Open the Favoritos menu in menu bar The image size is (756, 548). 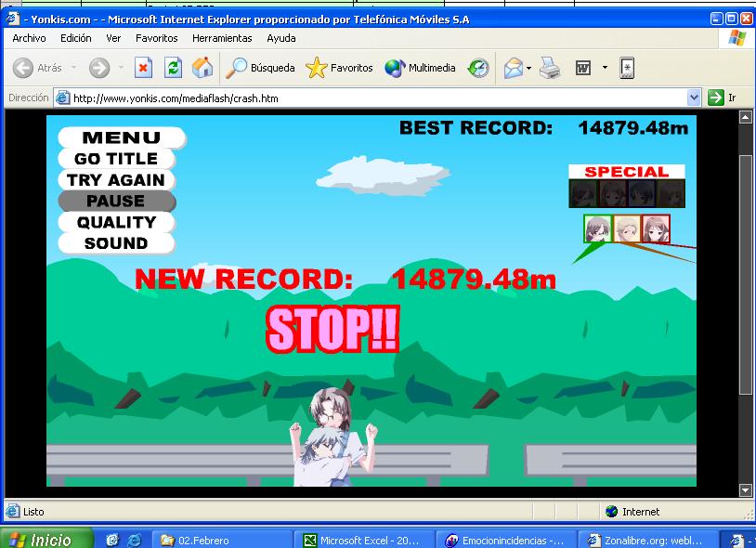157,38
